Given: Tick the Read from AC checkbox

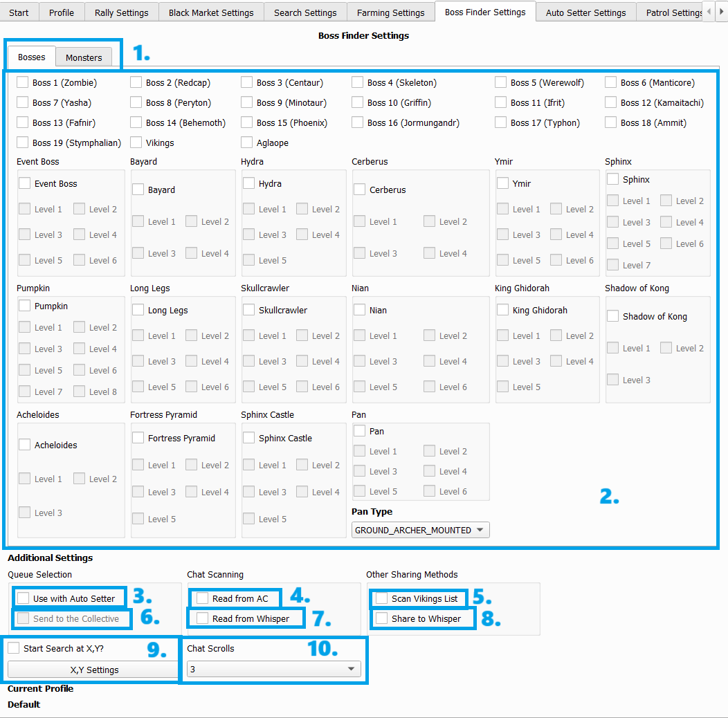Looking at the screenshot, I should coord(203,598).
